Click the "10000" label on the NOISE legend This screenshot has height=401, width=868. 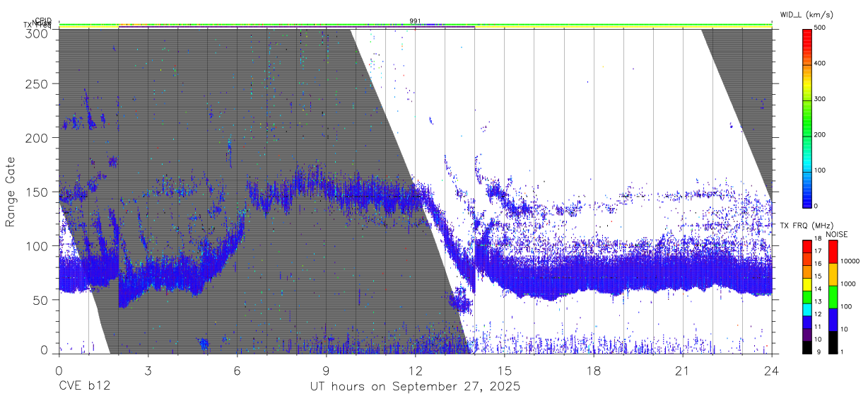[849, 261]
